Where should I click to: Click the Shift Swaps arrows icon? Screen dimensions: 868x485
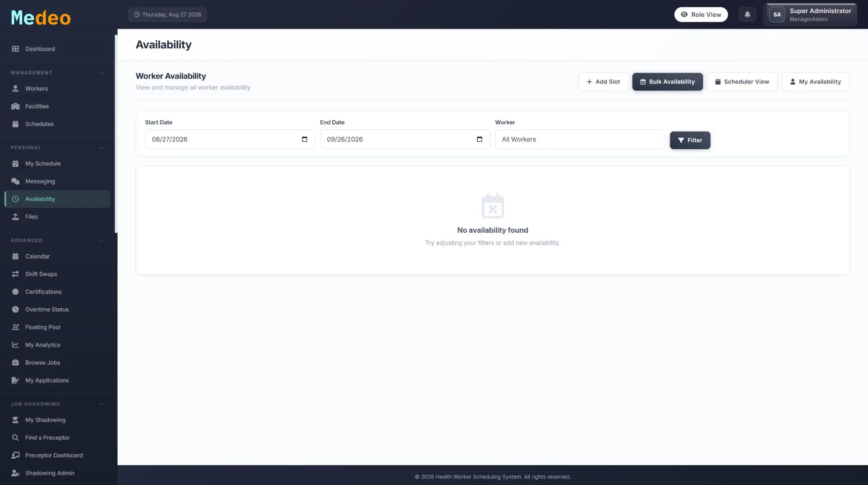15,274
